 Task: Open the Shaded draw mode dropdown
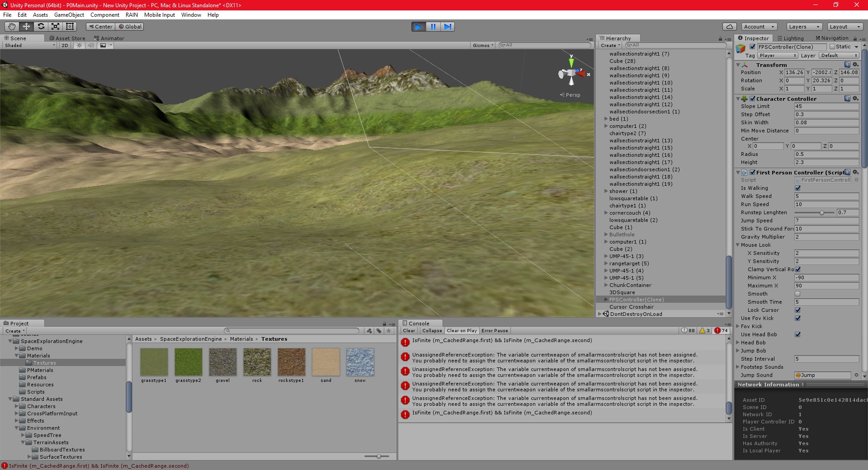[29, 45]
